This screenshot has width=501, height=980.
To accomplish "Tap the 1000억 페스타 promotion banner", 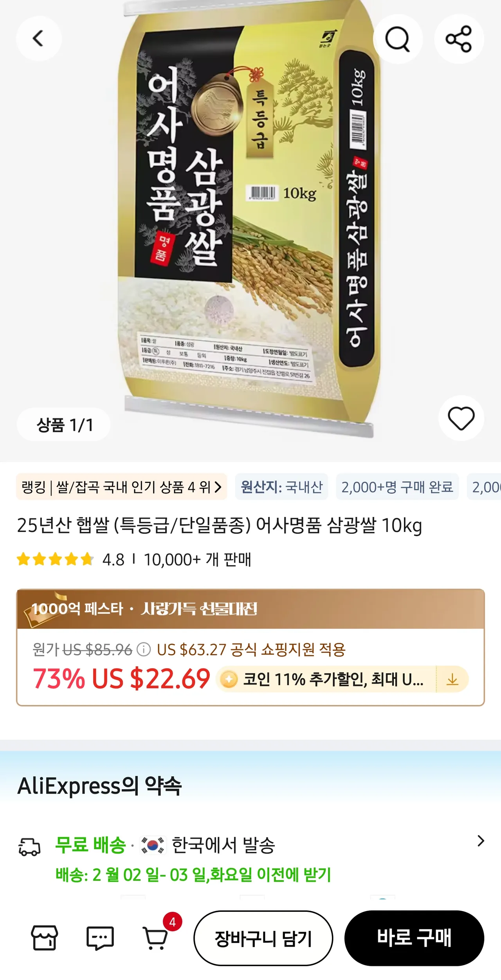I will (250, 609).
